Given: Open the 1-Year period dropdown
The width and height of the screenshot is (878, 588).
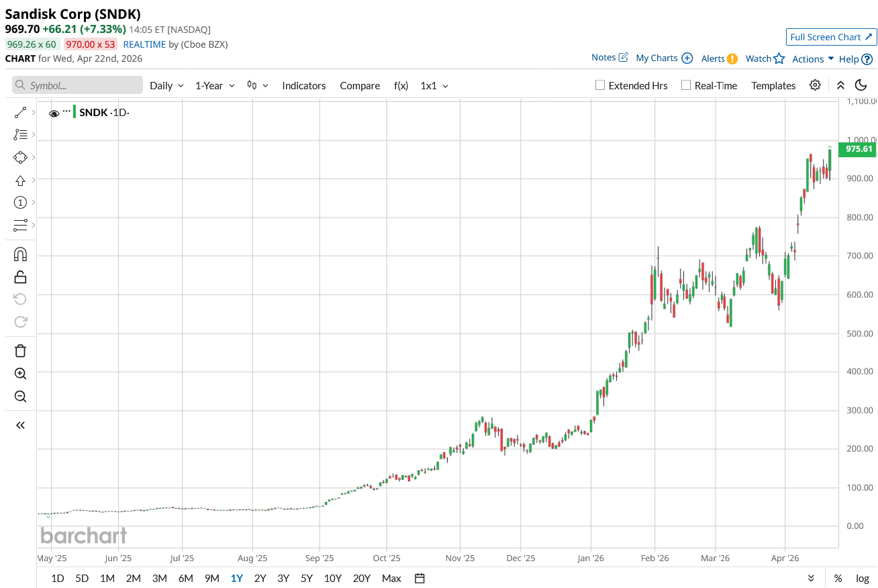Looking at the screenshot, I should (215, 85).
